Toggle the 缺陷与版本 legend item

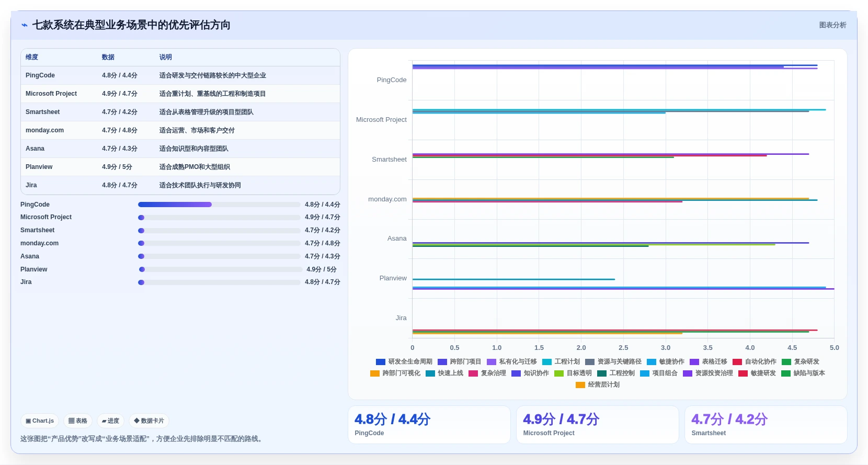[x=803, y=373]
